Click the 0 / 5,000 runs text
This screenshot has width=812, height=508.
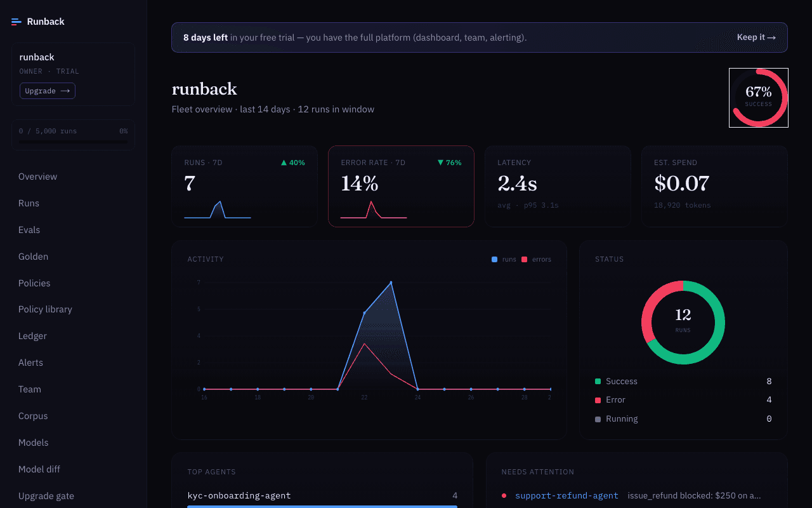pos(48,131)
